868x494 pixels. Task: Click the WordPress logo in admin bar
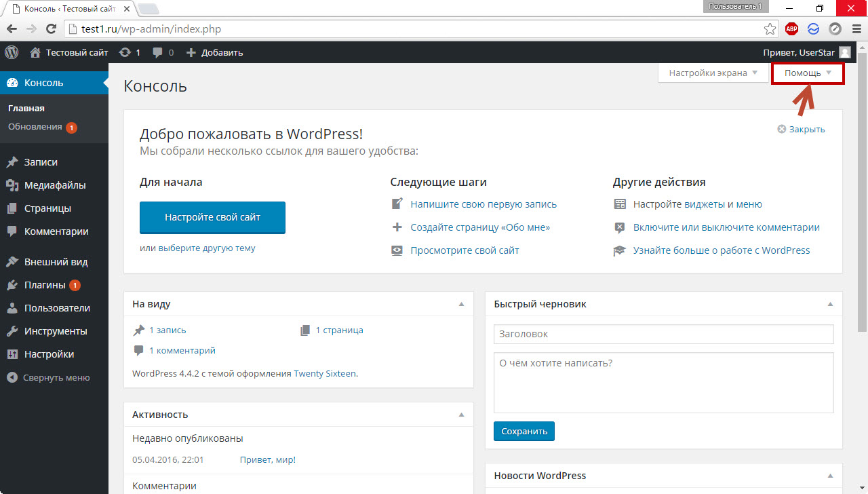pyautogui.click(x=12, y=52)
